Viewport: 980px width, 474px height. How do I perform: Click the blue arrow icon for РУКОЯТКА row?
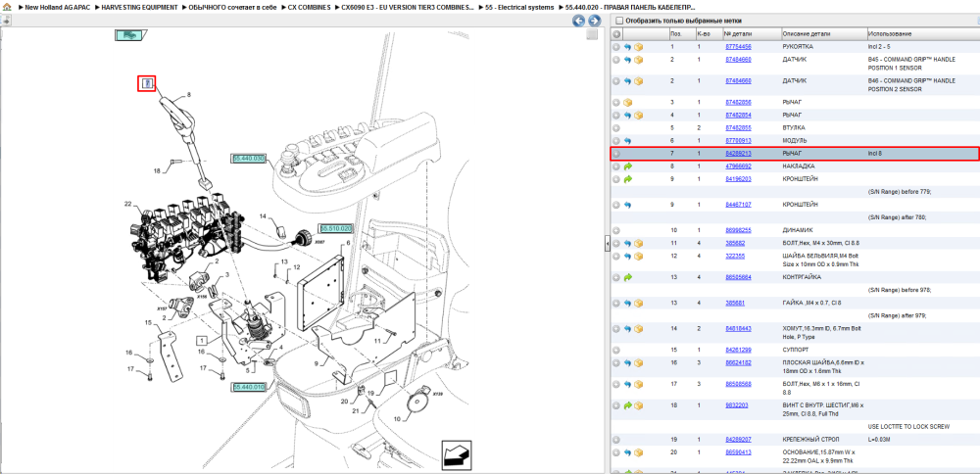coord(627,47)
